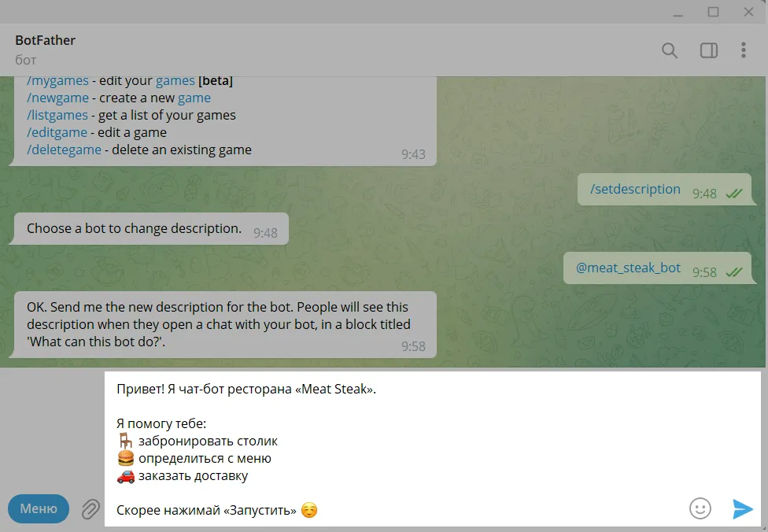Click the /listgames command link

[x=57, y=115]
